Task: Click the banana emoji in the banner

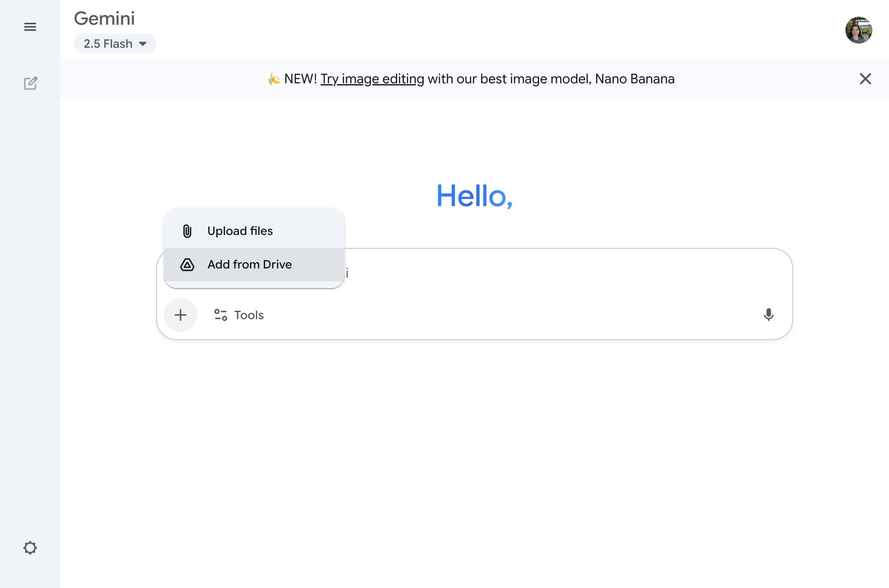Action: (274, 79)
